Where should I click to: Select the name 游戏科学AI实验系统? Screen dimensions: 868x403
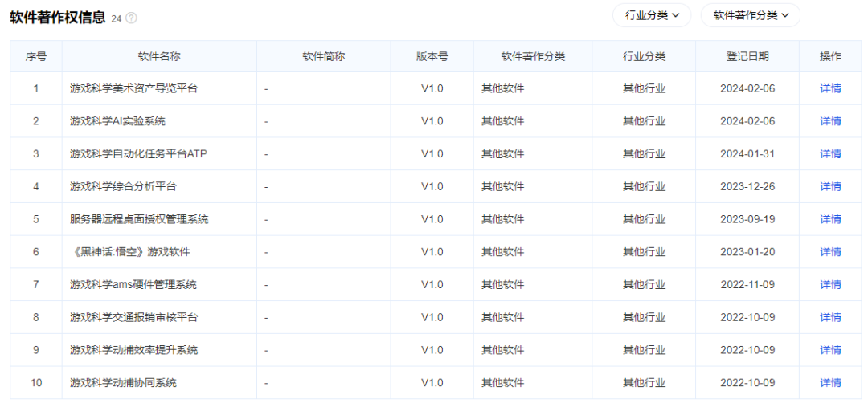pos(117,121)
